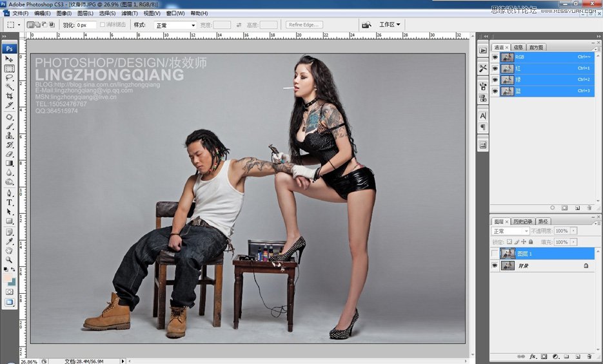Select the History Brush tool
Screen dimensions: 603x364
point(9,145)
